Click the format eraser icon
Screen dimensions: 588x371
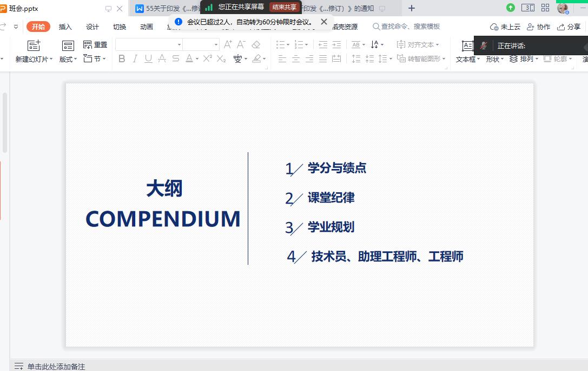[x=256, y=44]
